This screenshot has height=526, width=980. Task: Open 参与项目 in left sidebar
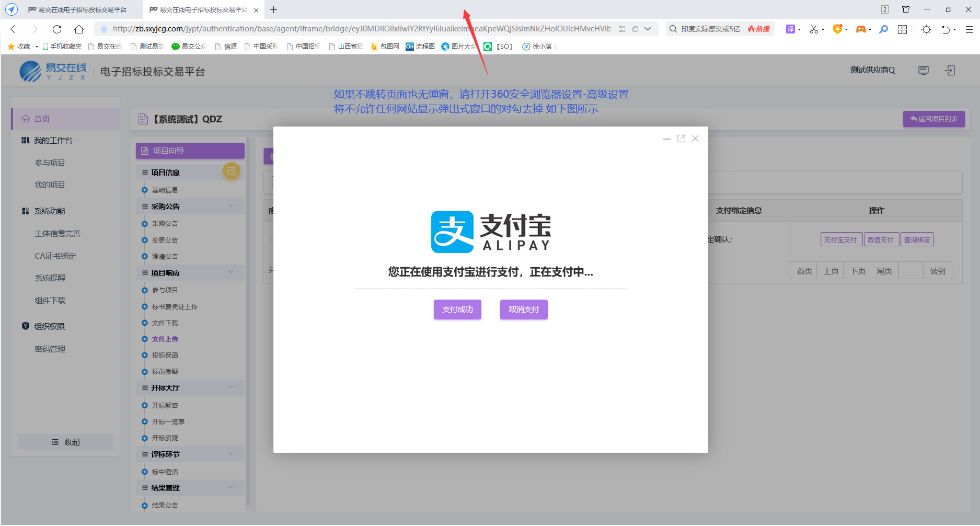pyautogui.click(x=50, y=163)
